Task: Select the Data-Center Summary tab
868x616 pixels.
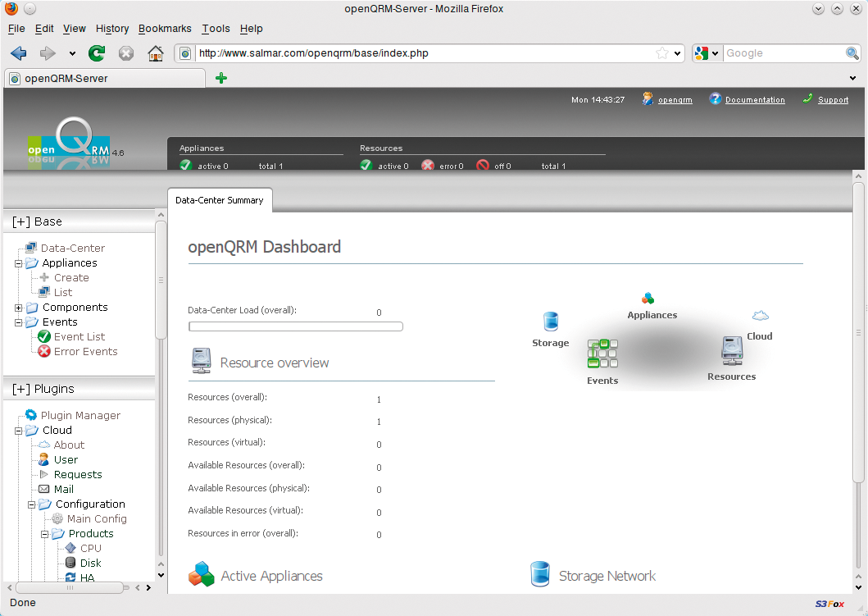Action: click(220, 200)
